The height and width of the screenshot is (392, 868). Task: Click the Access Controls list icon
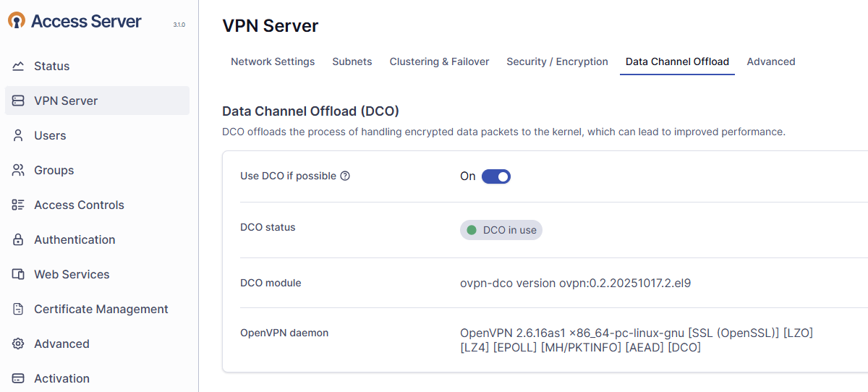pos(18,205)
